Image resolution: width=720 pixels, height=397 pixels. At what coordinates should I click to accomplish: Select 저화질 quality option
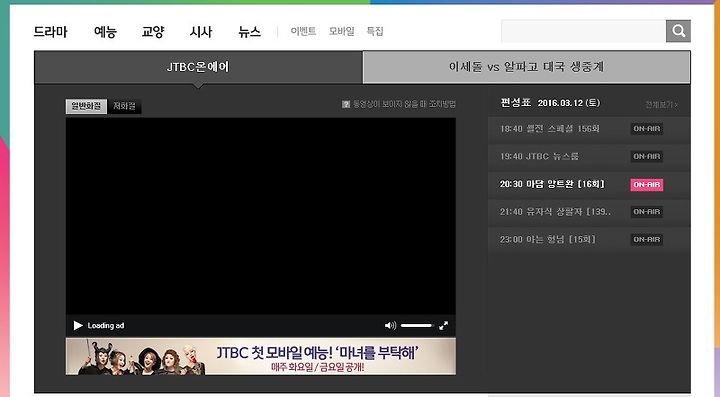coord(124,106)
